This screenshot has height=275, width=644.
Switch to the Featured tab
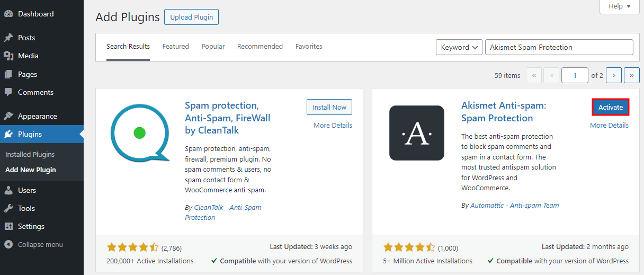(x=175, y=47)
